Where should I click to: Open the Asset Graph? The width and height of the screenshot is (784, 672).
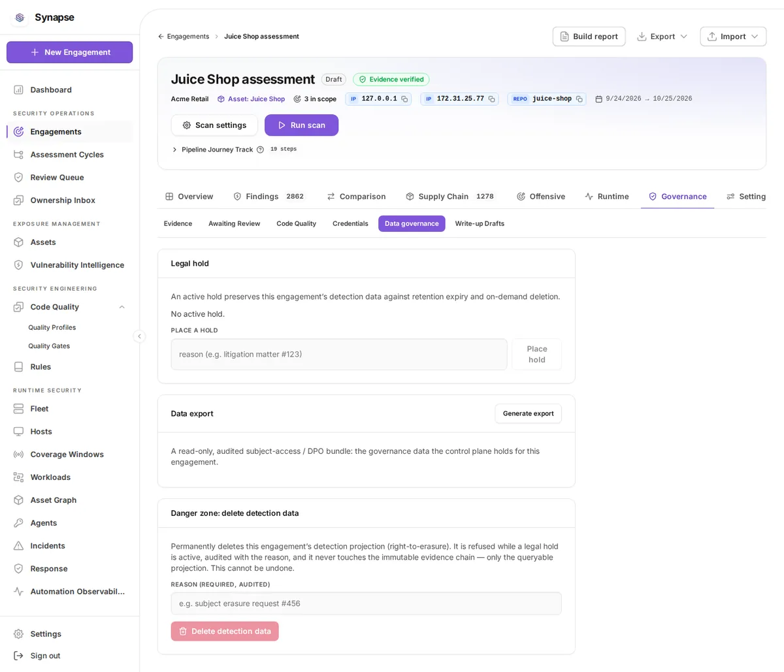[69, 500]
